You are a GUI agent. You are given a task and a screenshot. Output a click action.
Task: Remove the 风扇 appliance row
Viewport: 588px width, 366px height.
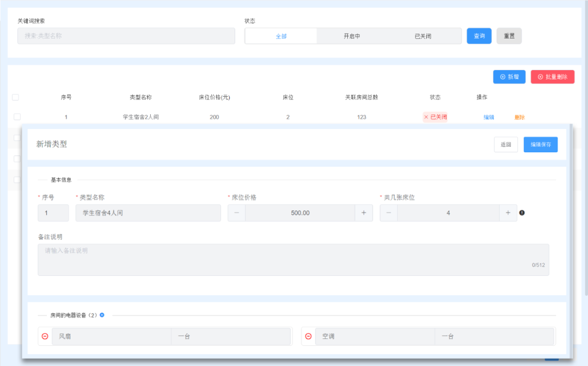point(45,337)
